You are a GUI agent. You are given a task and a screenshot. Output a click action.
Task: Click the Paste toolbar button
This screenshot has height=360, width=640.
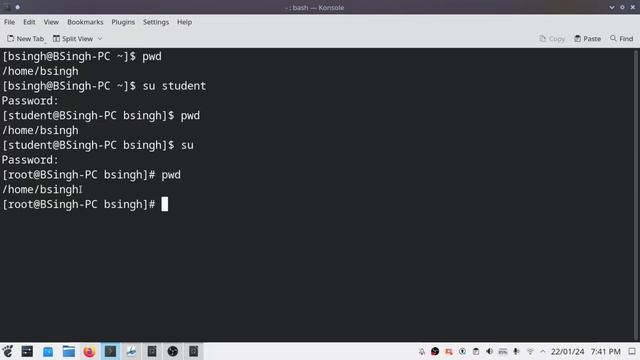(587, 39)
